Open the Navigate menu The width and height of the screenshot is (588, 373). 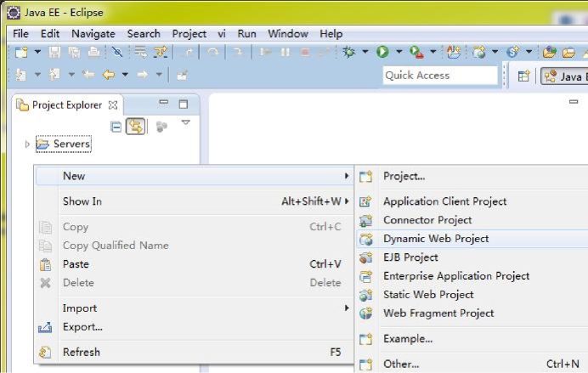pyautogui.click(x=93, y=34)
